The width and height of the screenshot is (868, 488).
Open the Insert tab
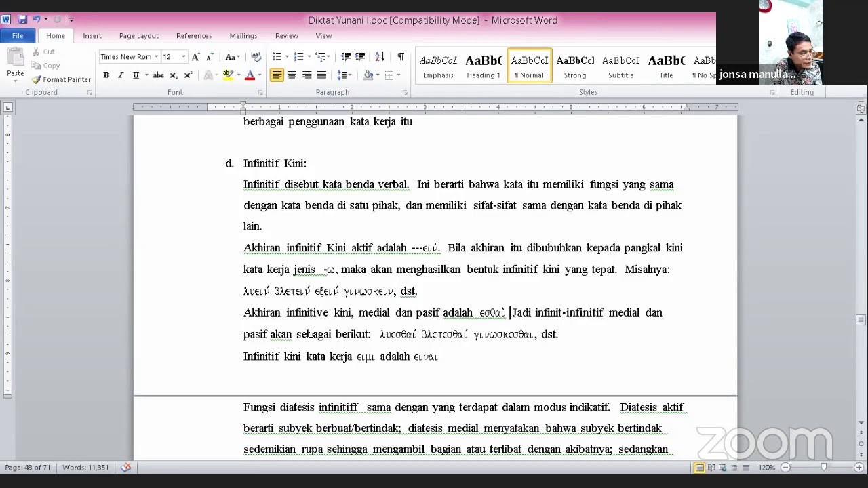92,35
